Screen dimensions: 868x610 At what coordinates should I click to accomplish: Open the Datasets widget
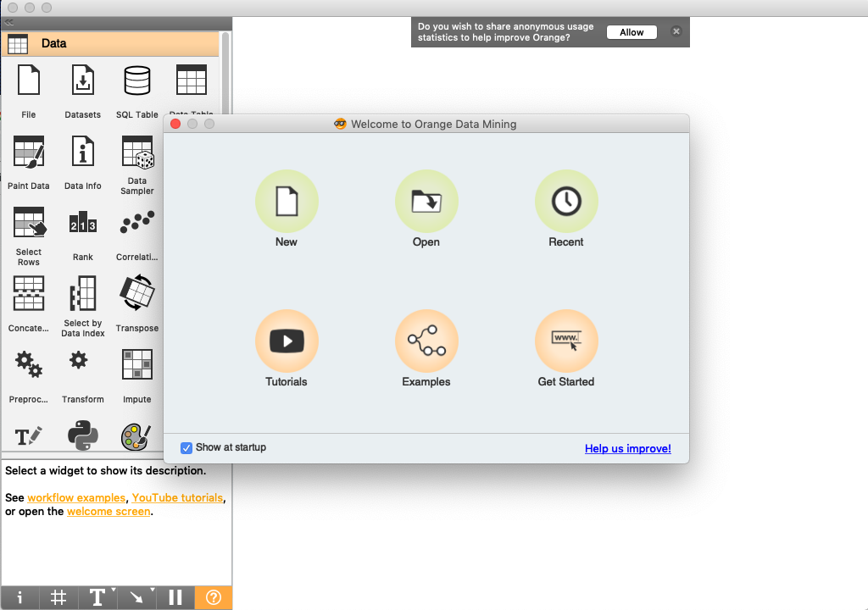tap(82, 80)
